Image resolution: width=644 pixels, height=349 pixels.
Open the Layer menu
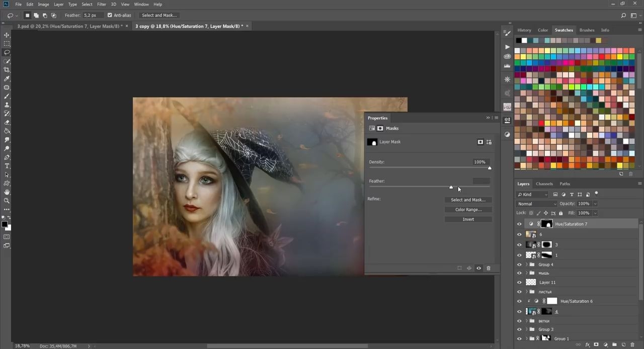click(59, 4)
